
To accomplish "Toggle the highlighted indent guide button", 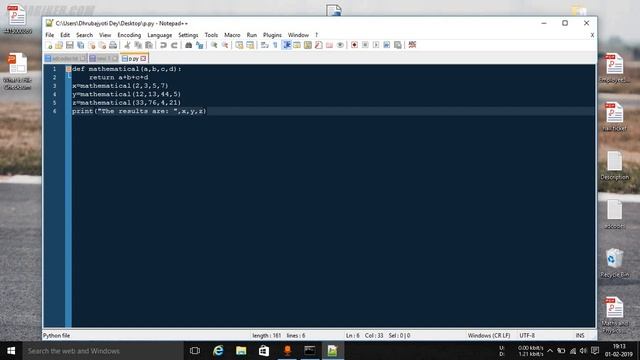I will pyautogui.click(x=286, y=45).
